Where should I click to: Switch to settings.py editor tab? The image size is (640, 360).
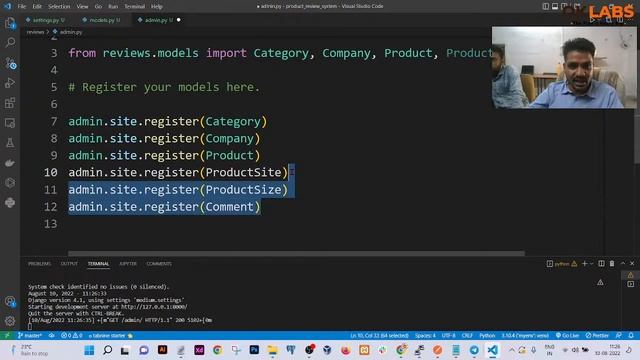coord(47,20)
